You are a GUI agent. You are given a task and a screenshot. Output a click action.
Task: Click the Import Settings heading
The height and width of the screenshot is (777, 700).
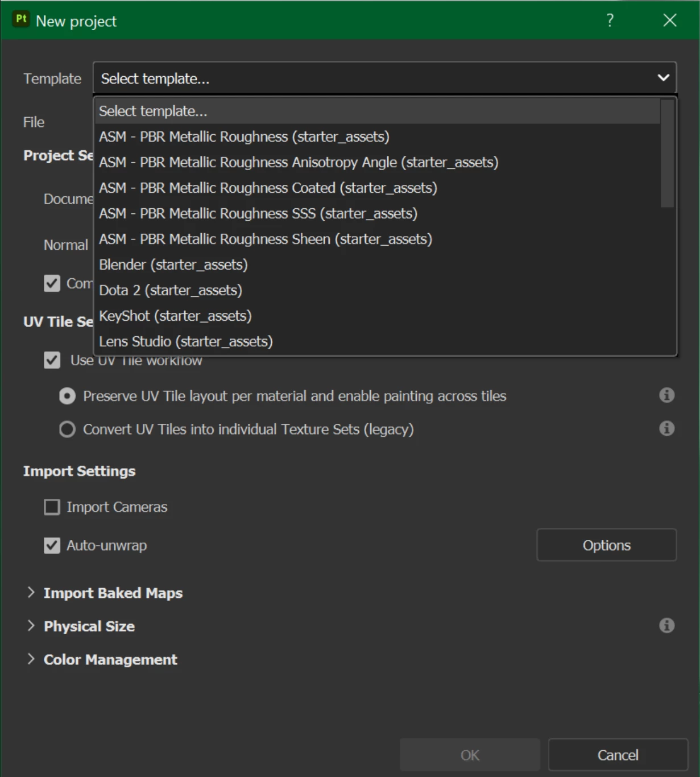pyautogui.click(x=79, y=471)
